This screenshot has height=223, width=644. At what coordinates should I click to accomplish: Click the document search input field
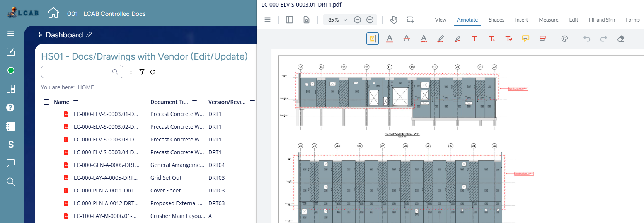click(82, 72)
